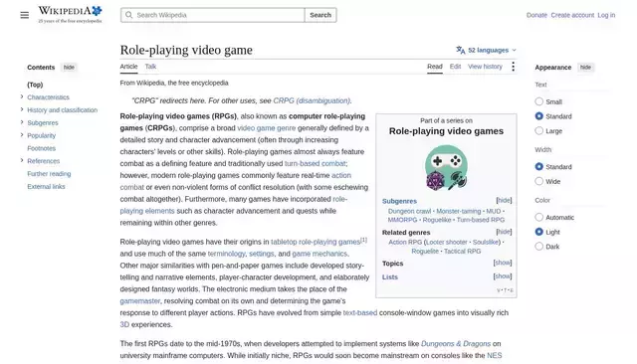Hide the Related genres infobox section
The width and height of the screenshot is (637, 364).
coord(504,232)
